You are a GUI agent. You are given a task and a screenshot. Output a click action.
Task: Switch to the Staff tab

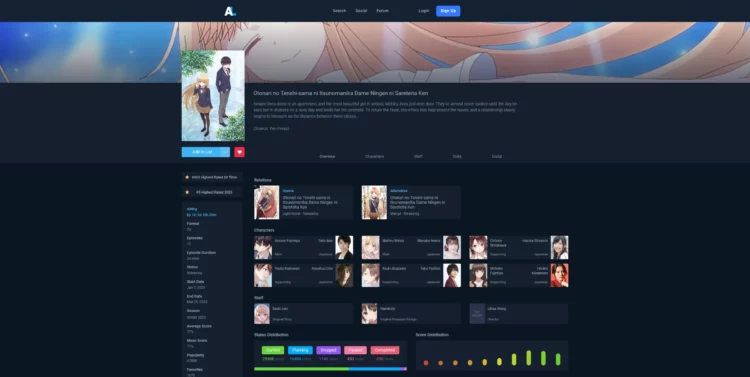418,156
